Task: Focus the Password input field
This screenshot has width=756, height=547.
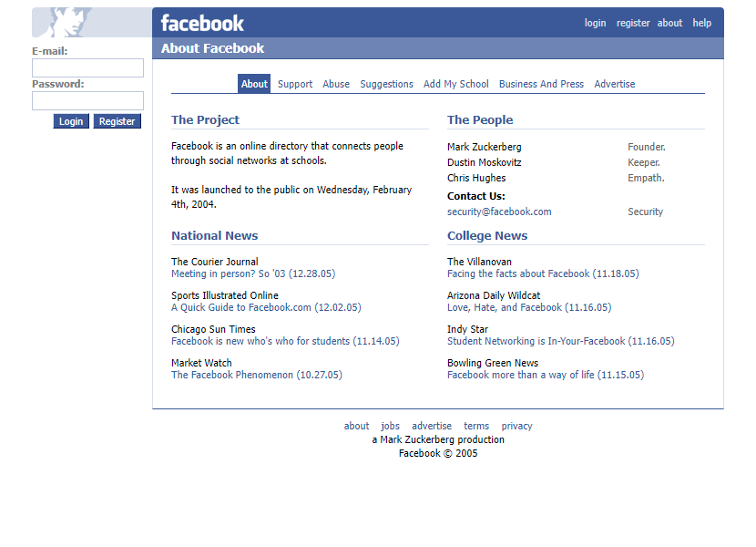Action: [87, 100]
